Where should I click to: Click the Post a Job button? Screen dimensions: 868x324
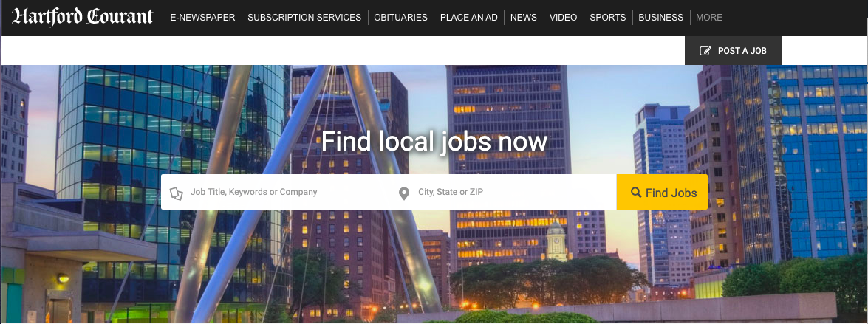coord(733,51)
